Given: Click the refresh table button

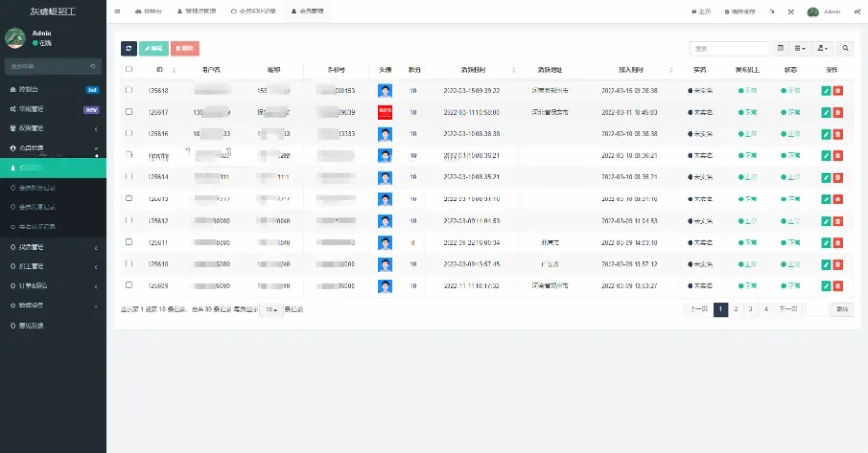Looking at the screenshot, I should pos(128,48).
